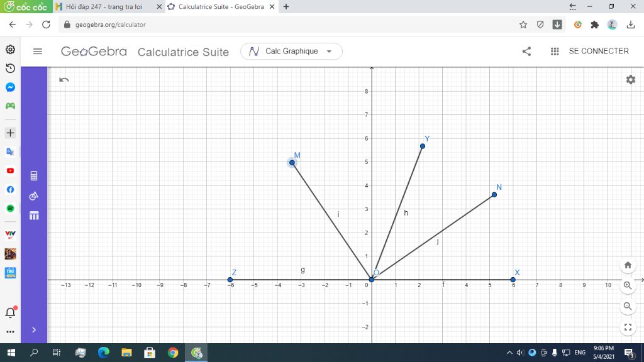Open sidebar notifications bell

pos(10,313)
